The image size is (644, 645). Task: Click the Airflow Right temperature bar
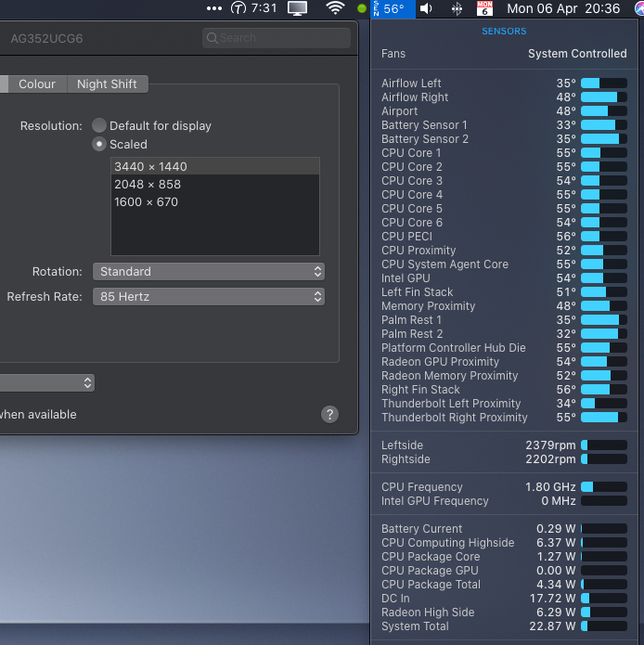coord(604,97)
